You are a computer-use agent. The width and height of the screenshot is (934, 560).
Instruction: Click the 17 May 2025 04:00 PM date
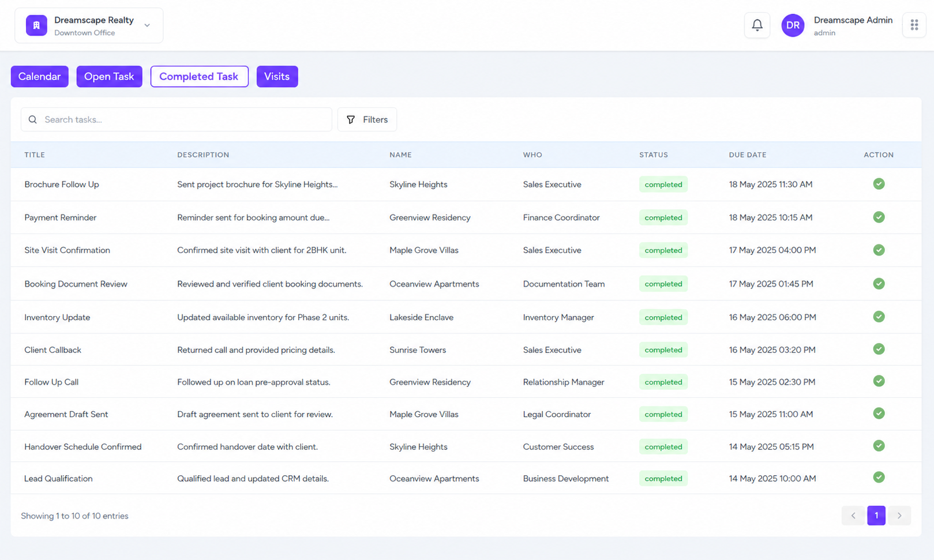click(x=772, y=250)
